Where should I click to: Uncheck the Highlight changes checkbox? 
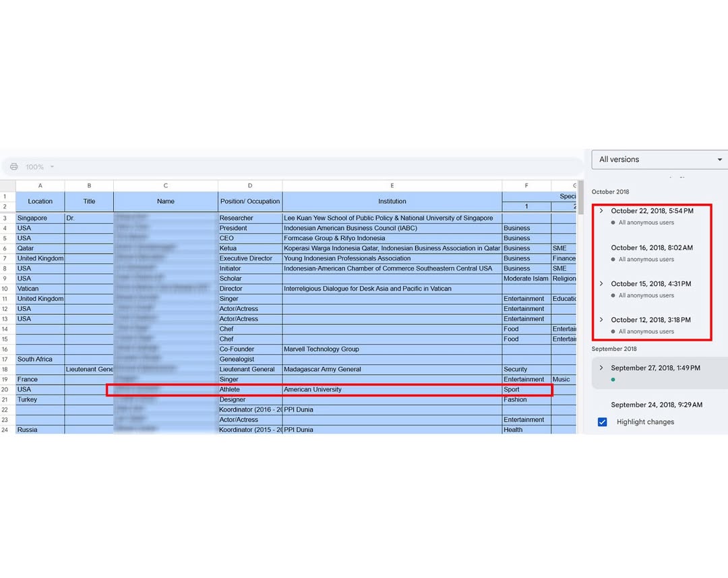603,422
